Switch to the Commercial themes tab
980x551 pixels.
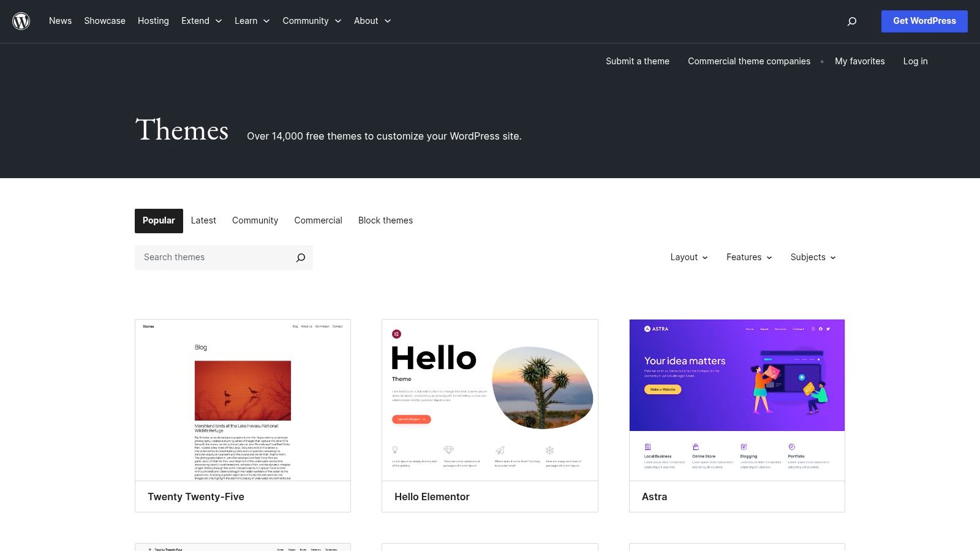pyautogui.click(x=318, y=220)
